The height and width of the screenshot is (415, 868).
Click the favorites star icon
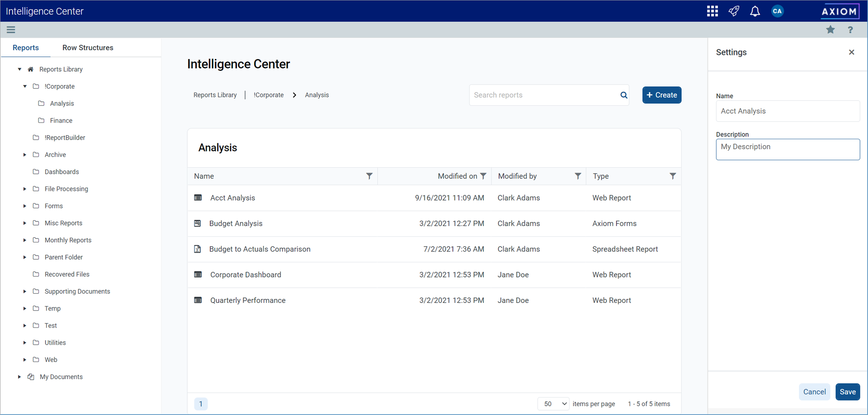point(830,30)
